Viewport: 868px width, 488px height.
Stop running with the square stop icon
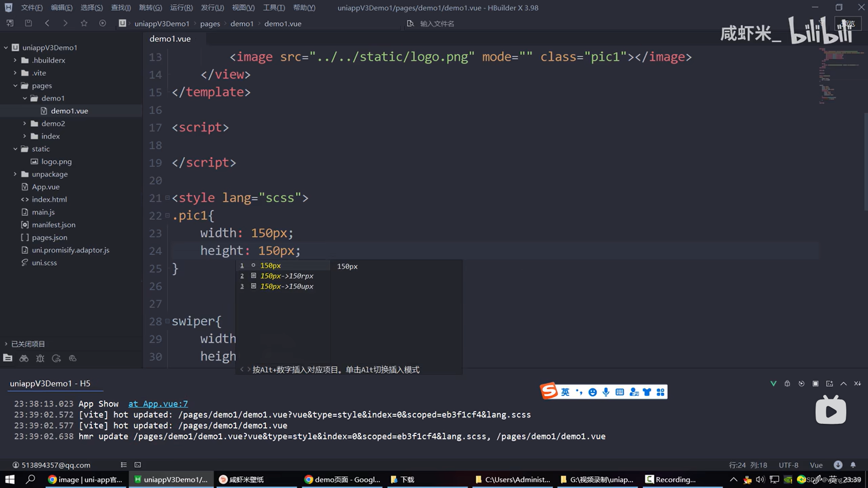816,384
